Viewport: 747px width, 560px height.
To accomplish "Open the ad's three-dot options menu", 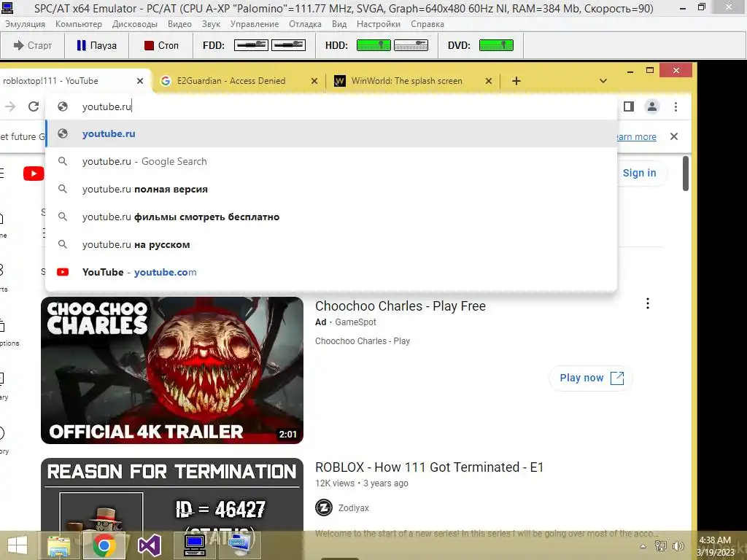I will coord(648,303).
